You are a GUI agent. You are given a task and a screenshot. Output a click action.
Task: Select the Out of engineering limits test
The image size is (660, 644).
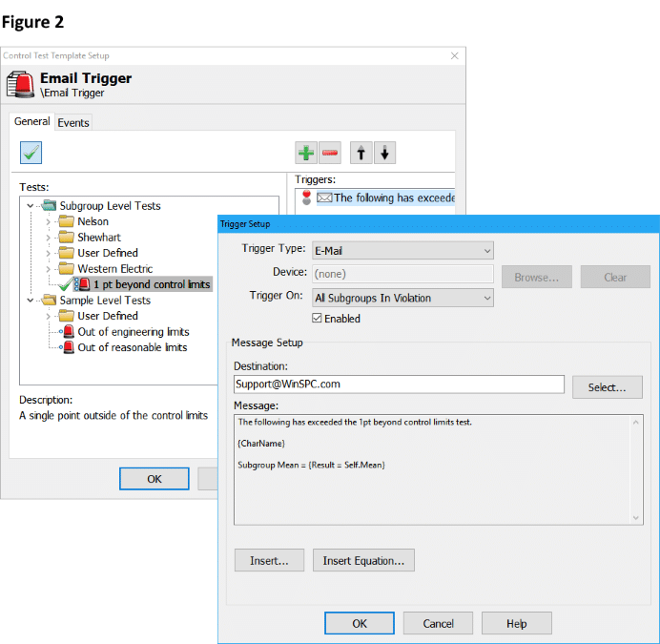coord(133,332)
